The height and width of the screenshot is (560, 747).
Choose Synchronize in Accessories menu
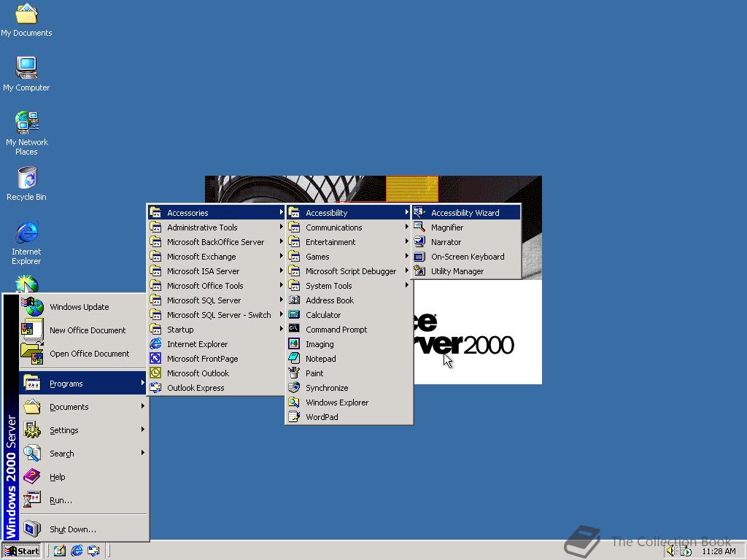(349, 388)
